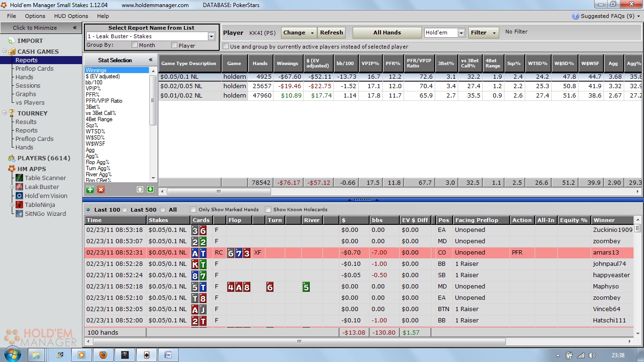Open the report name dropdown
Image resolution: width=644 pixels, height=362 pixels.
click(x=211, y=36)
